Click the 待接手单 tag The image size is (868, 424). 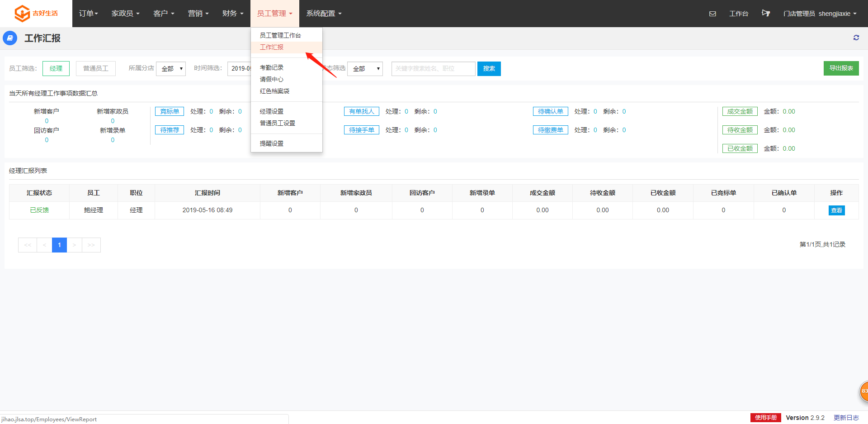362,130
